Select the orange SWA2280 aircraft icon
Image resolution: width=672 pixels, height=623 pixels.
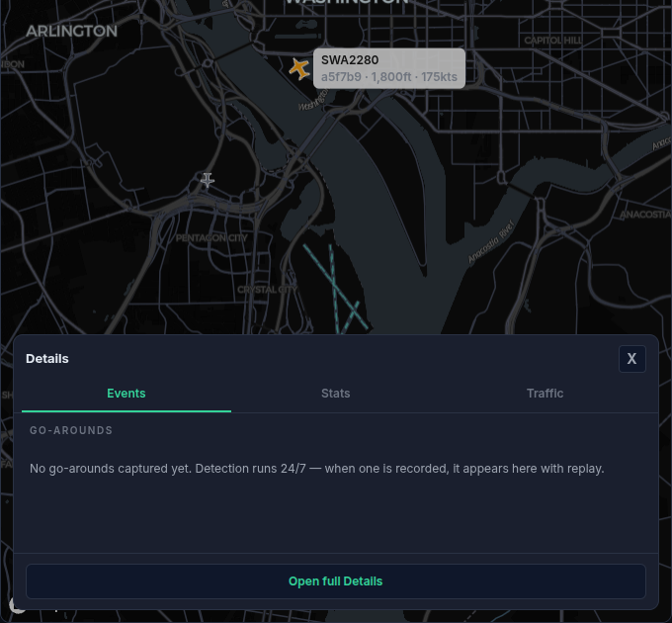click(x=299, y=68)
